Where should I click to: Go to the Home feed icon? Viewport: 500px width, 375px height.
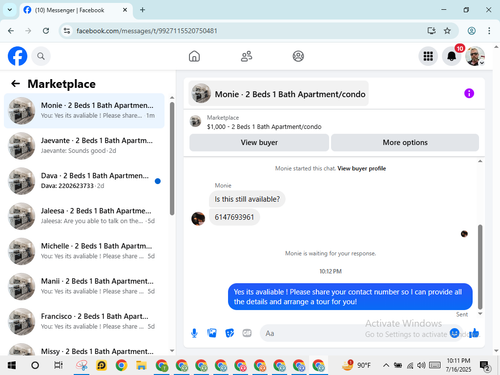[194, 56]
